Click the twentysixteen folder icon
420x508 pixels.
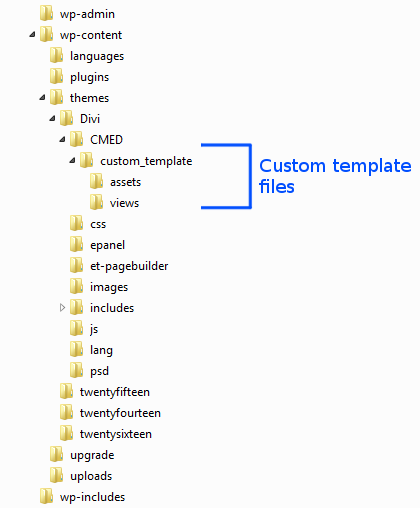[x=66, y=433]
